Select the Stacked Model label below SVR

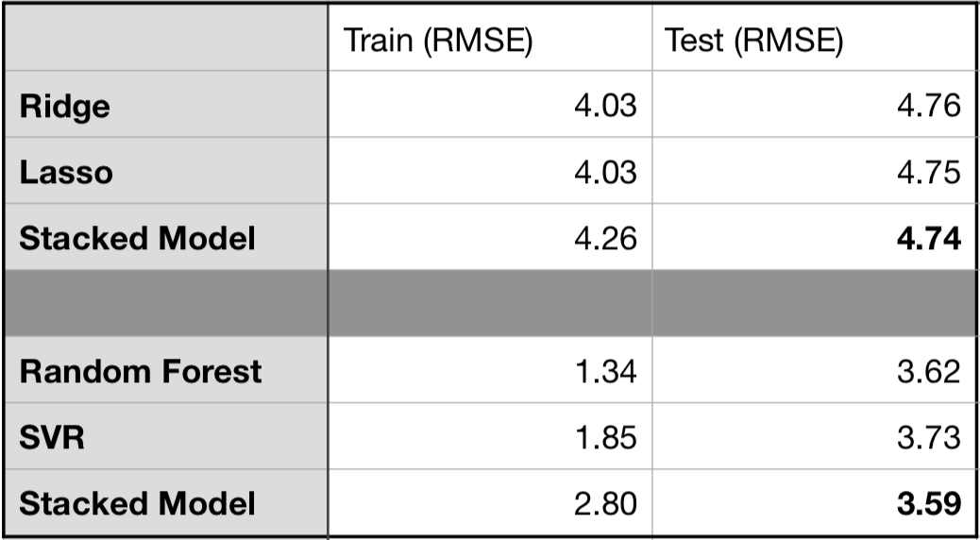[137, 503]
